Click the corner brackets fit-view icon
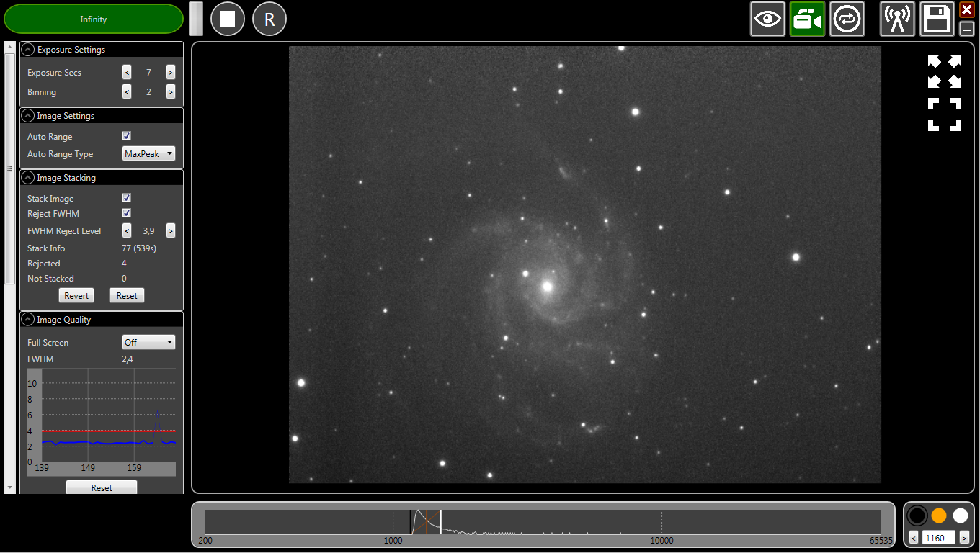The image size is (980, 553). tap(944, 114)
